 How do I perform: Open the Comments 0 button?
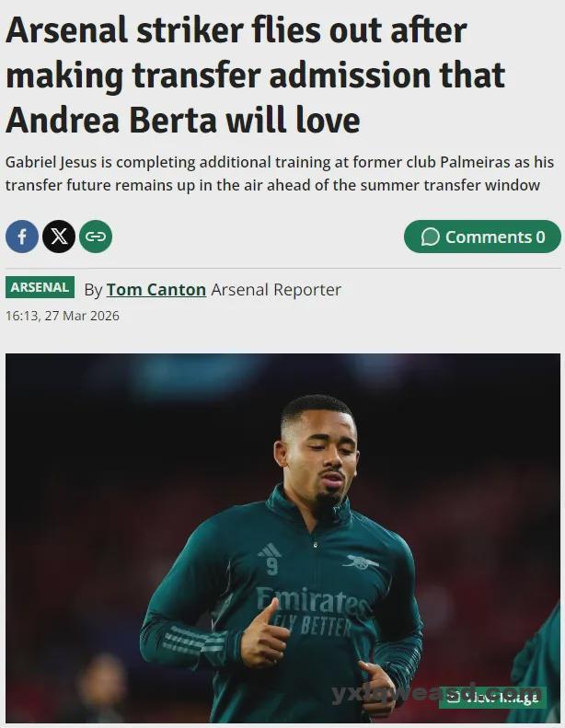[x=482, y=237]
